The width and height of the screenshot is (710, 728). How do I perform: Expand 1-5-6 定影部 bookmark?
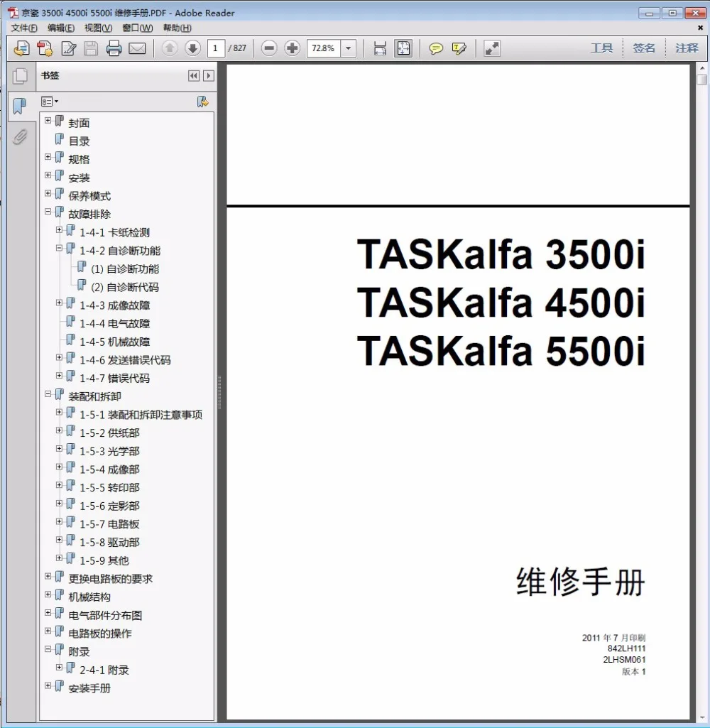pos(60,504)
